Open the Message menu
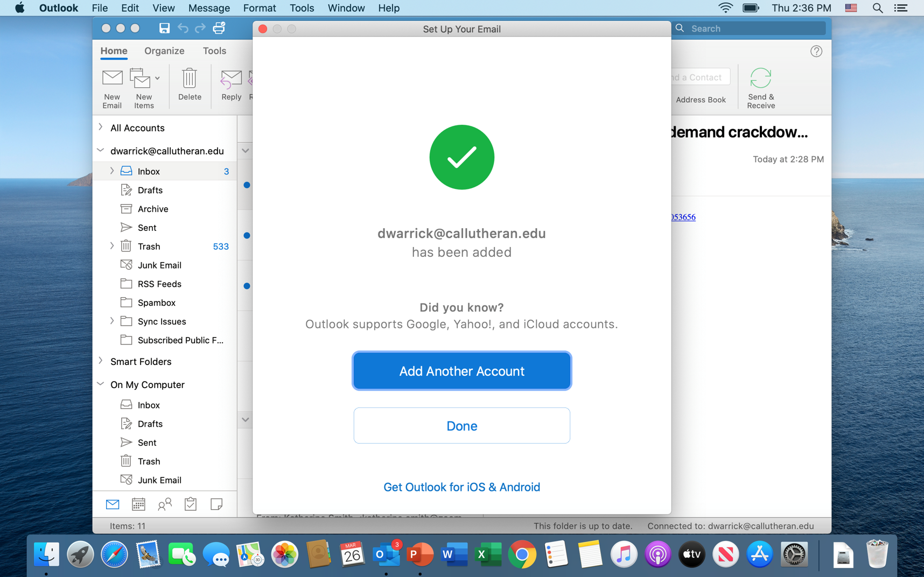Screen dimensions: 924x577 coord(209,8)
